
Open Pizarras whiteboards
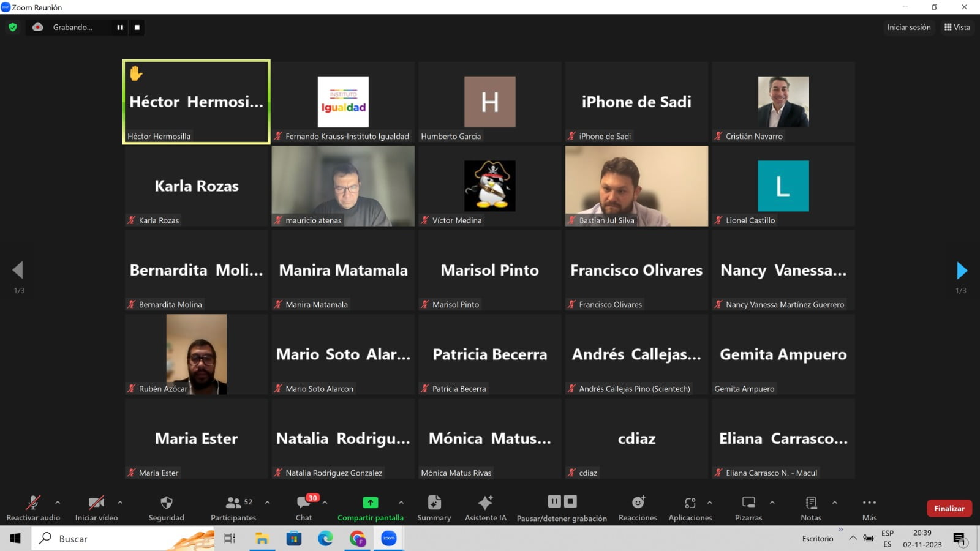pos(748,503)
